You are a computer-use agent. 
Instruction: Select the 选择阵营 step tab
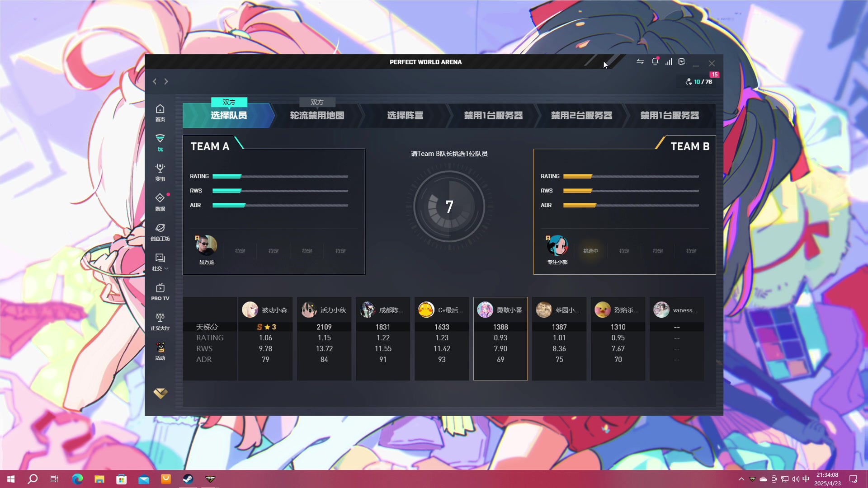pyautogui.click(x=405, y=115)
